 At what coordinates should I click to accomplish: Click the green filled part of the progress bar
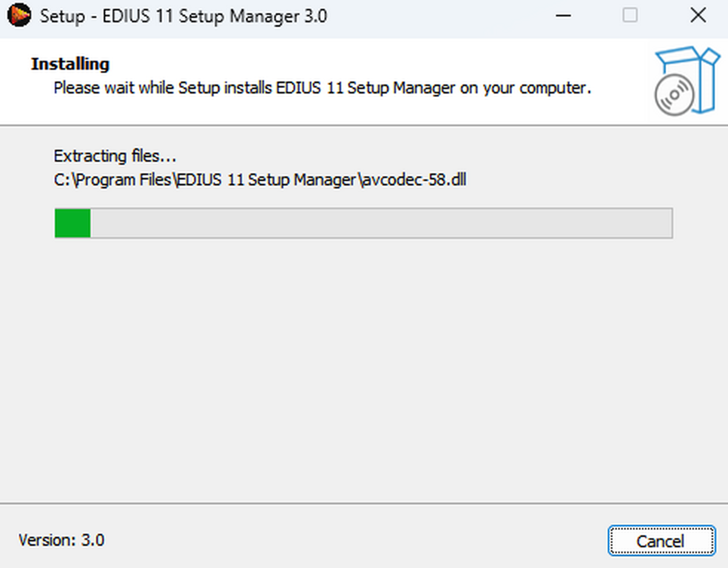point(72,223)
